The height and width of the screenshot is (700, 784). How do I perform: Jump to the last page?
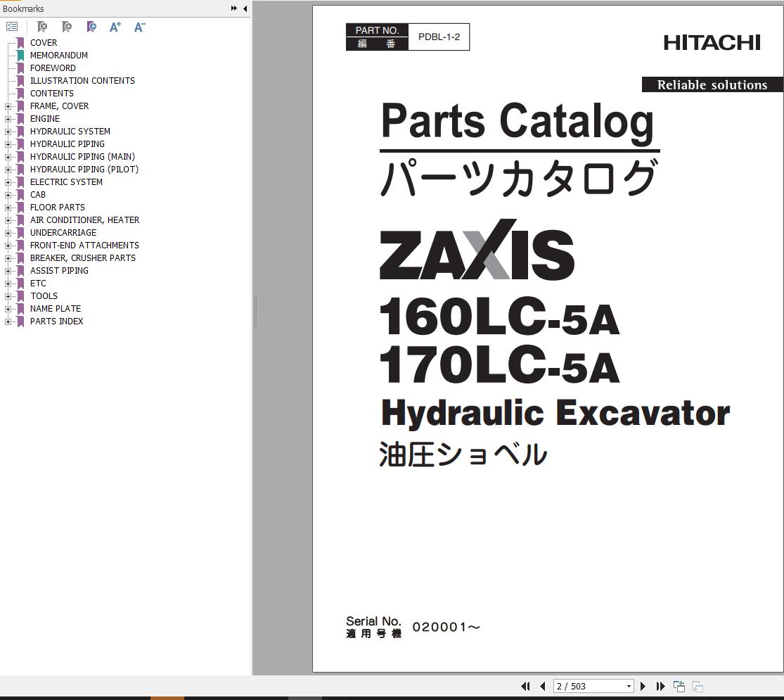pyautogui.click(x=660, y=686)
